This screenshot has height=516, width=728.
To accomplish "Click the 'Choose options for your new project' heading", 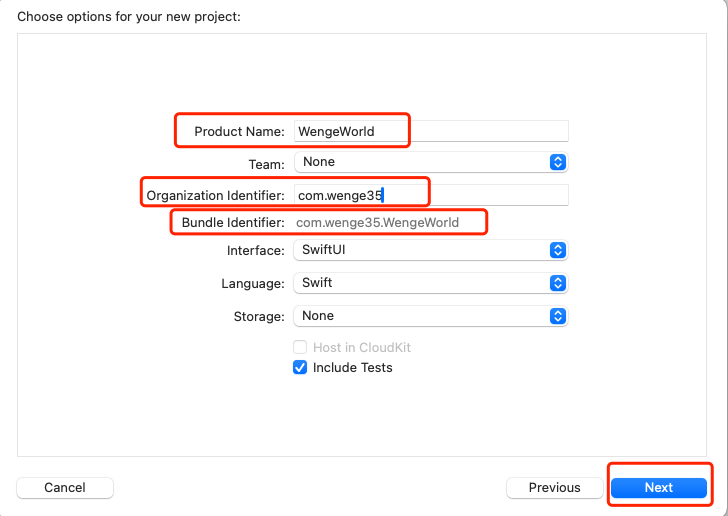I will point(129,17).
